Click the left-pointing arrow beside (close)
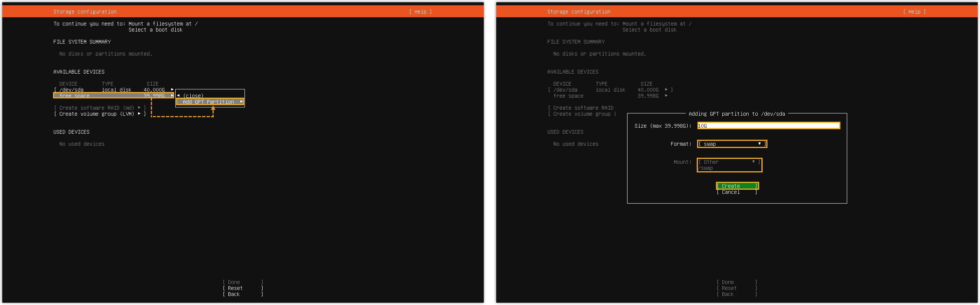 click(178, 96)
